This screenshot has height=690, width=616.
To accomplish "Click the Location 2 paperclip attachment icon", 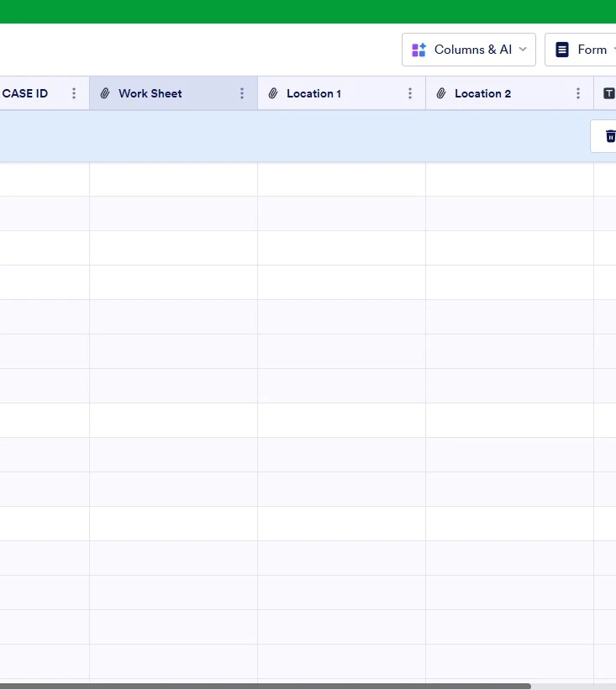I will click(441, 93).
